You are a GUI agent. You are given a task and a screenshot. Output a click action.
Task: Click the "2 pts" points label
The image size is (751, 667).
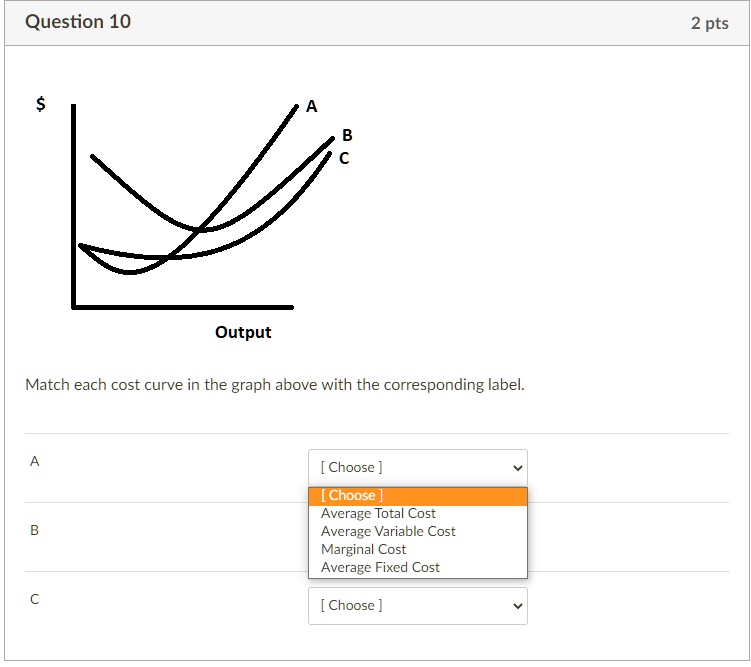[x=709, y=23]
